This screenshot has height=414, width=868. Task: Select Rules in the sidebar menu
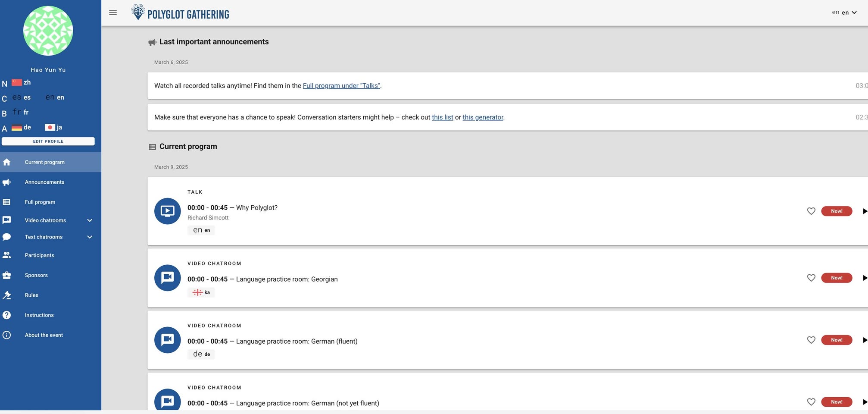pos(50,295)
